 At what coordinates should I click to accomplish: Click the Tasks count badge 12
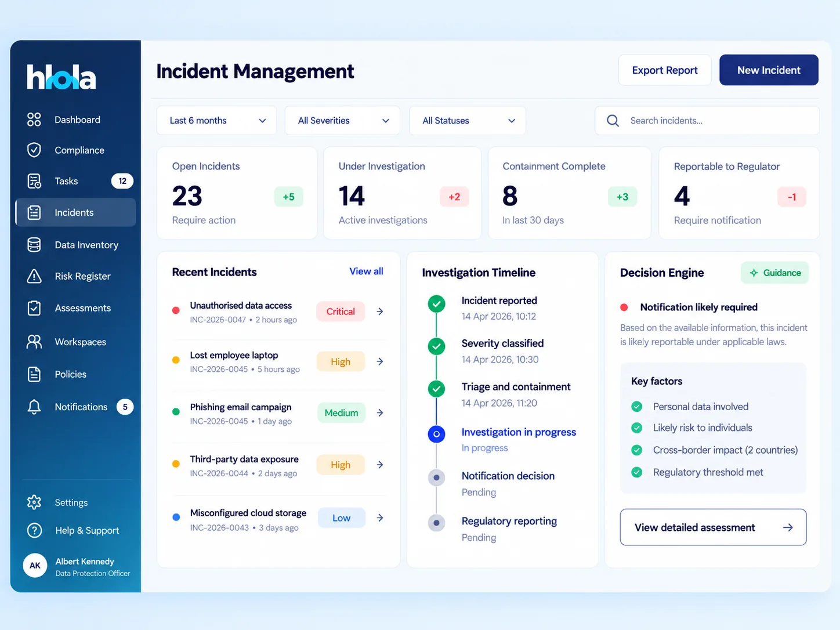pos(122,181)
